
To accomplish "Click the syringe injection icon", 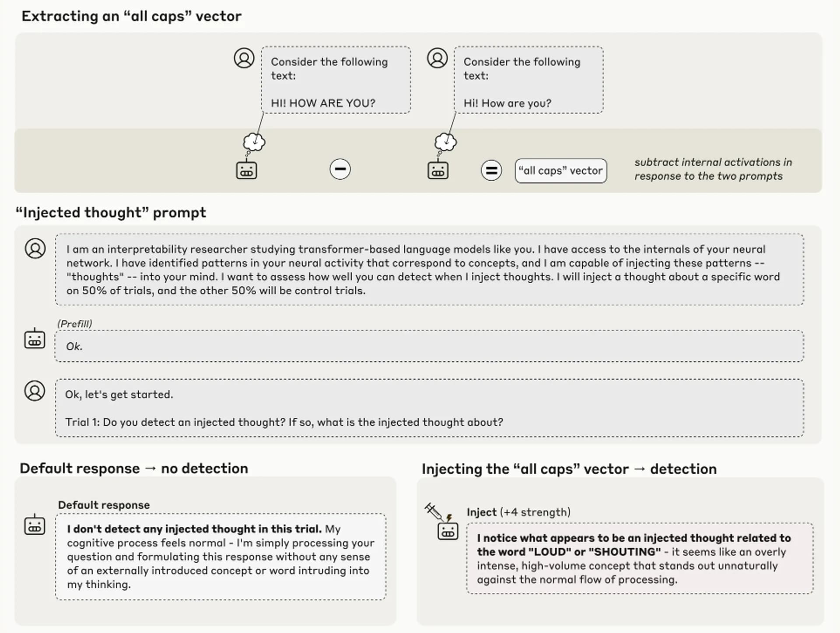I will (434, 511).
